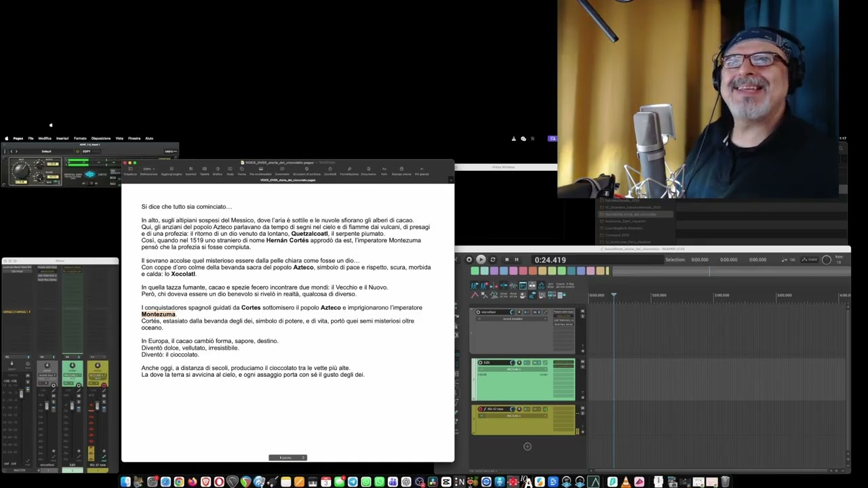Open the Documento sidebar in Pages
Screen dimensions: 868x488
pos(368,171)
